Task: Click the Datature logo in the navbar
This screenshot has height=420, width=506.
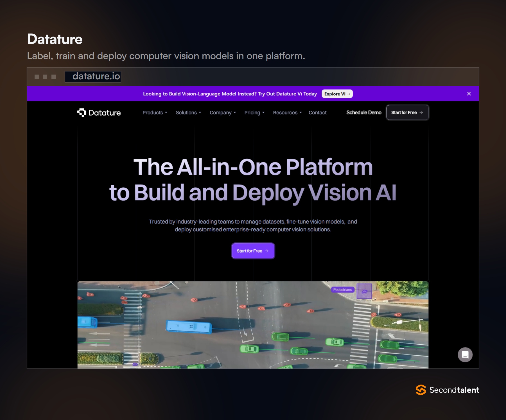Action: coord(99,113)
